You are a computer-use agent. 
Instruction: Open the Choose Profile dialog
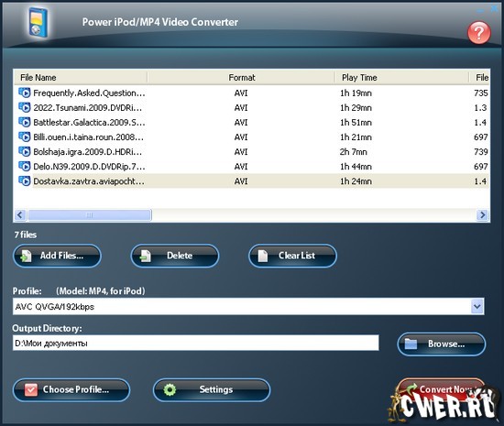[71, 390]
